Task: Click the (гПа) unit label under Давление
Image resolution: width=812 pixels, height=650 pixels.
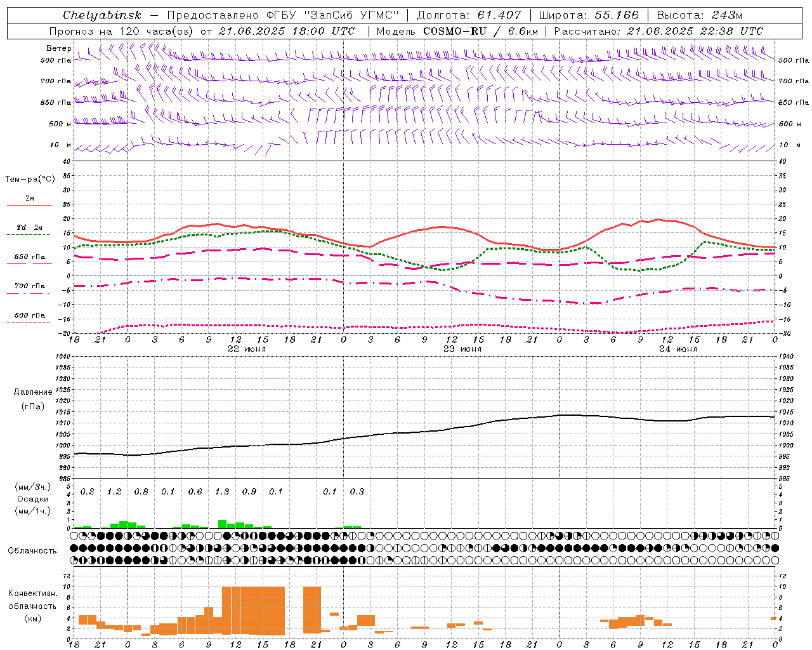Action: [33, 406]
